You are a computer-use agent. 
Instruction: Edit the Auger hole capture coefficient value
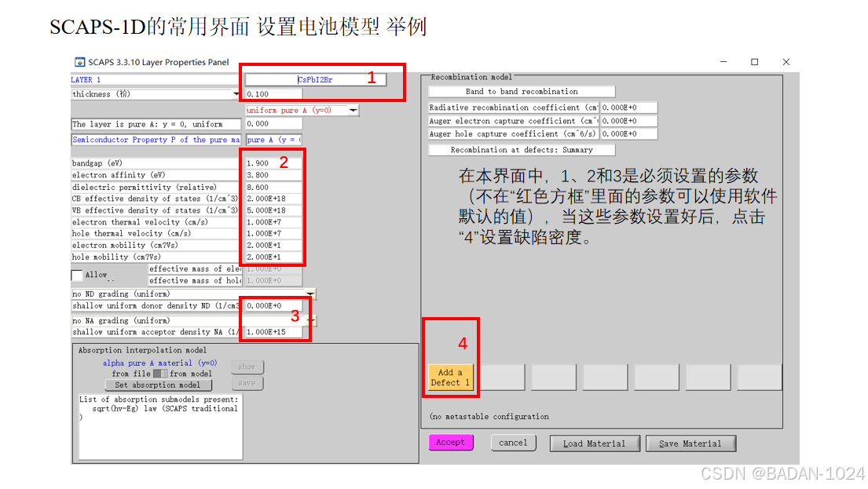[629, 134]
